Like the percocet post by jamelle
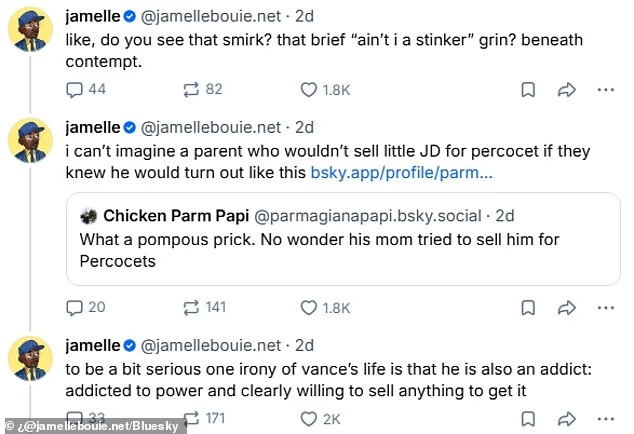634x434 pixels. coord(309,307)
